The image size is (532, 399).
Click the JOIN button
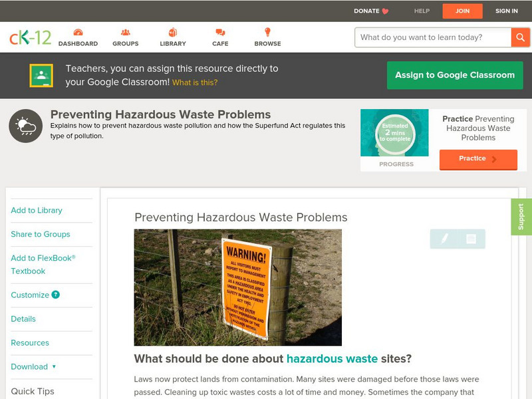(463, 11)
